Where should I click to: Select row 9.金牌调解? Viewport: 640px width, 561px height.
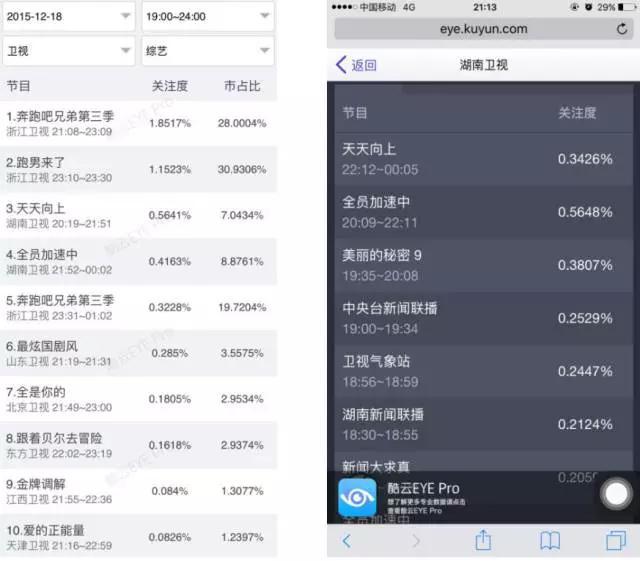pyautogui.click(x=138, y=491)
